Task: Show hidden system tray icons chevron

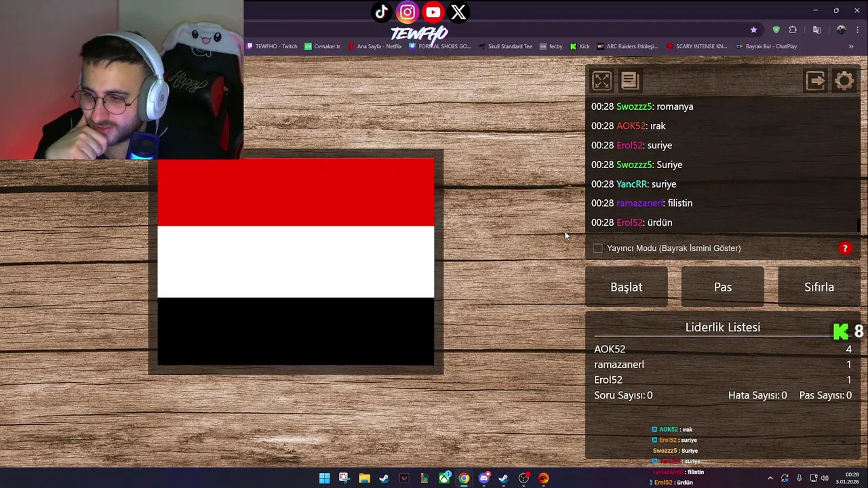Action: (770, 478)
